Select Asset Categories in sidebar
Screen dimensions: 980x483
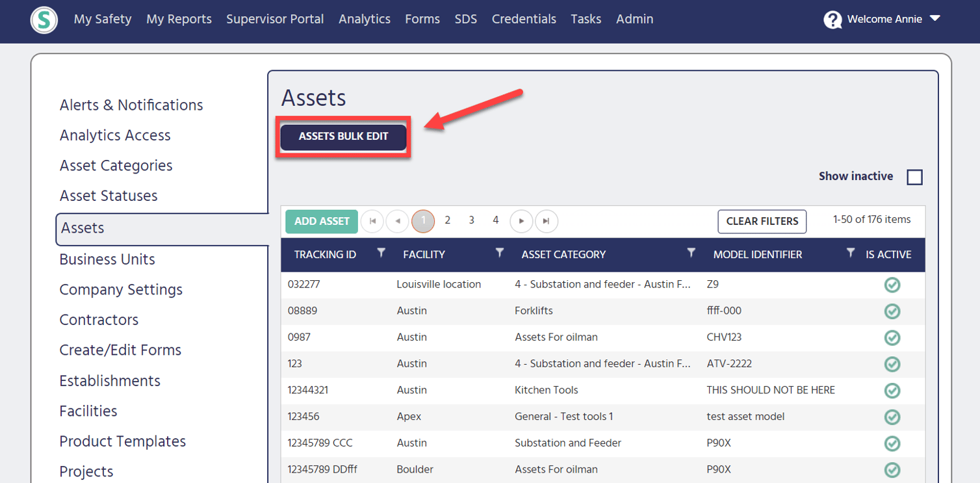pos(116,166)
